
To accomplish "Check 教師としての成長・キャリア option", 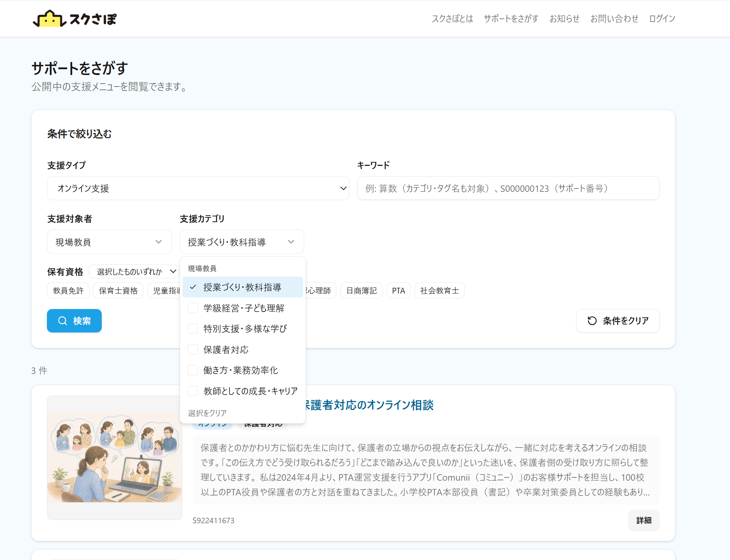I will (242, 391).
